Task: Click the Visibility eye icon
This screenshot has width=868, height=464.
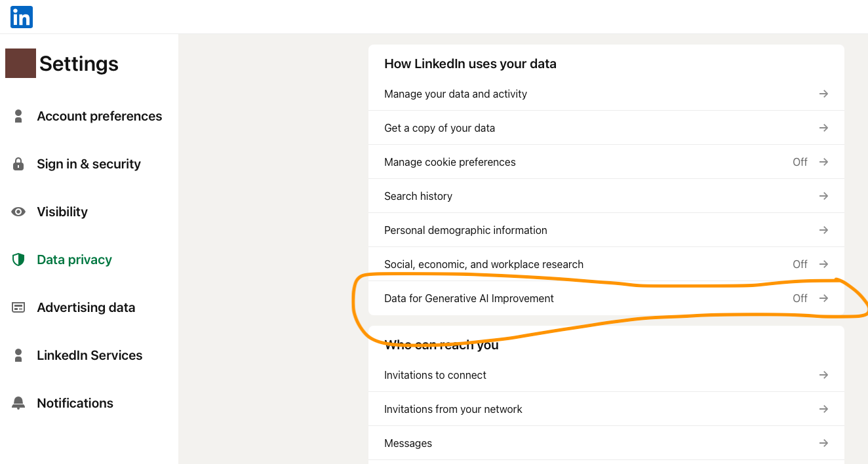Action: 18,212
